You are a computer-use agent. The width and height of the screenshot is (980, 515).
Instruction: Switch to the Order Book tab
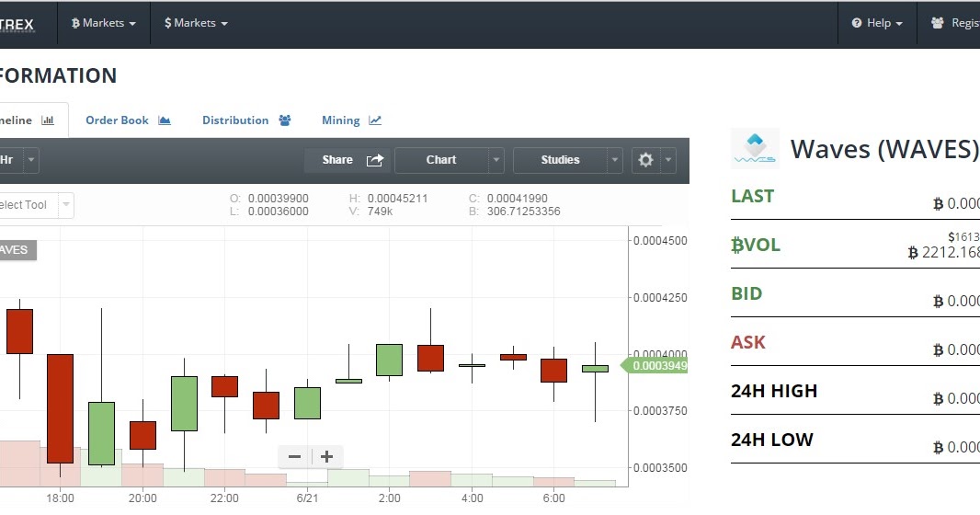[128, 120]
